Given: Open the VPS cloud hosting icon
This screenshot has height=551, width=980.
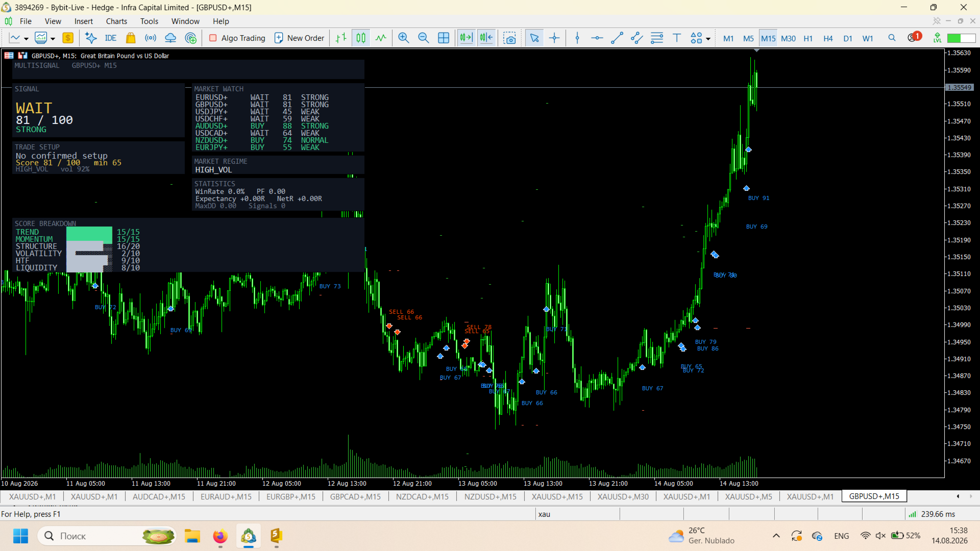Looking at the screenshot, I should (x=170, y=38).
